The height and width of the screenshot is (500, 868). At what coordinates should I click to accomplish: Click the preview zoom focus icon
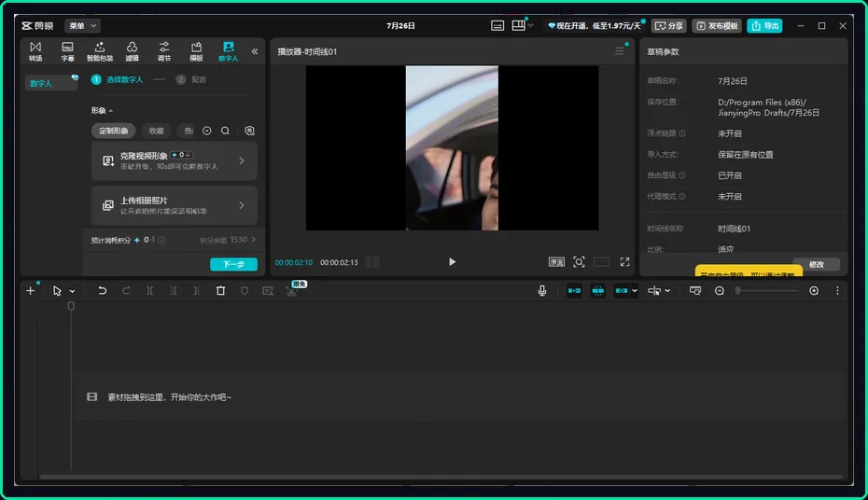point(579,261)
